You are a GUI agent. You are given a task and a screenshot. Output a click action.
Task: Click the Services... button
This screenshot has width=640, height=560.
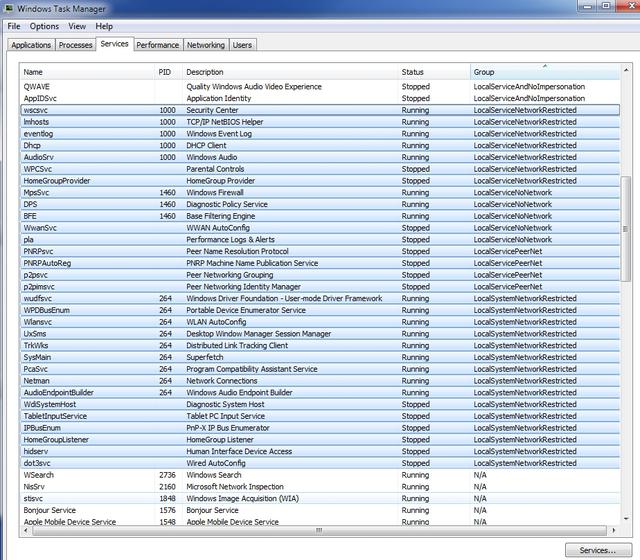[x=598, y=550]
